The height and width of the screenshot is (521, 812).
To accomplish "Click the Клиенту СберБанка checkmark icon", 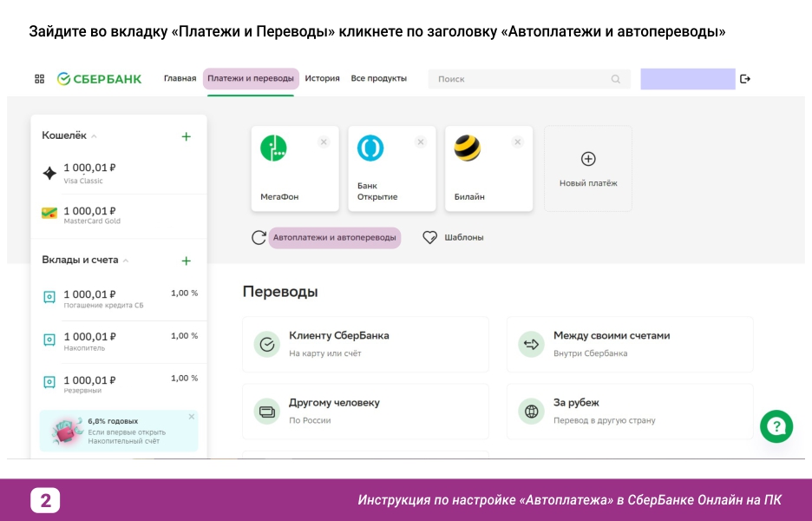I will (x=266, y=344).
